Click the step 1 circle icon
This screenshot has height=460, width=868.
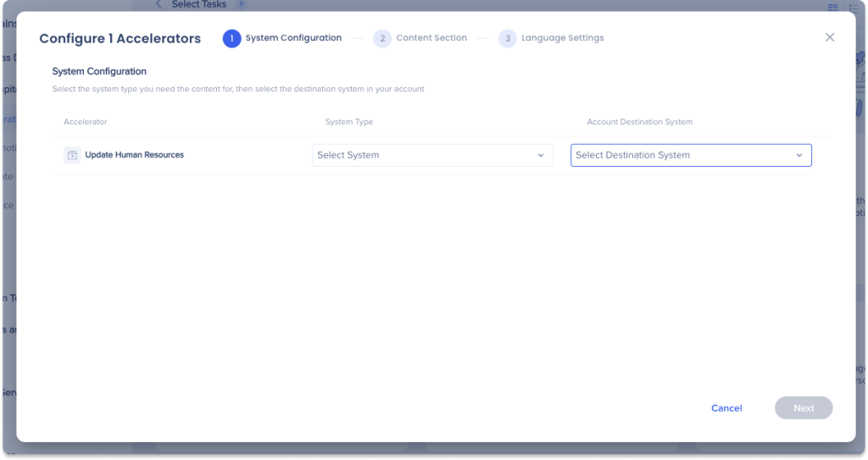[231, 38]
